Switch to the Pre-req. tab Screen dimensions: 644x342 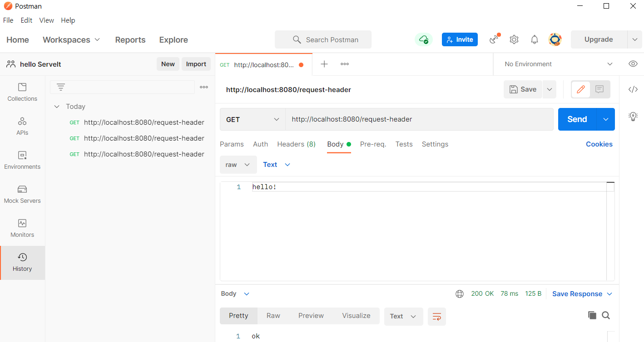(373, 144)
